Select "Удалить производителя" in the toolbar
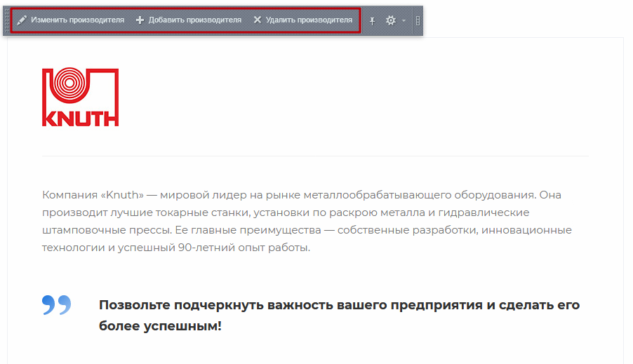Image resolution: width=633 pixels, height=364 pixels. tap(309, 20)
